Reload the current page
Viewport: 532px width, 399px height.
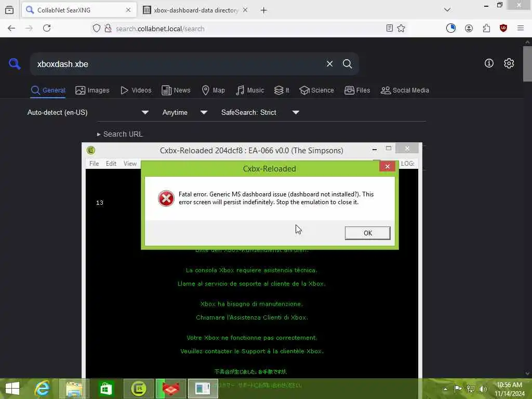pos(47,28)
